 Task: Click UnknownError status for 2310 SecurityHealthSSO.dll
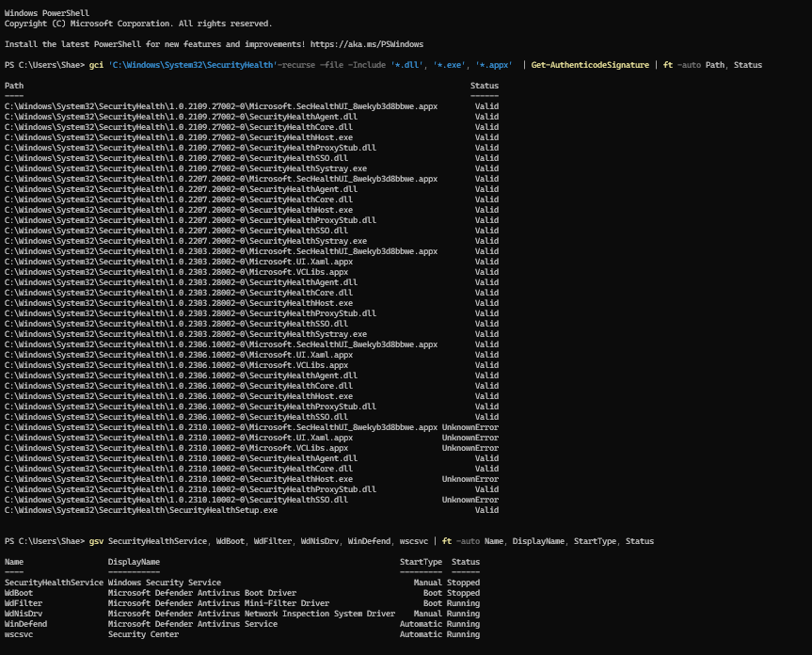[470, 500]
